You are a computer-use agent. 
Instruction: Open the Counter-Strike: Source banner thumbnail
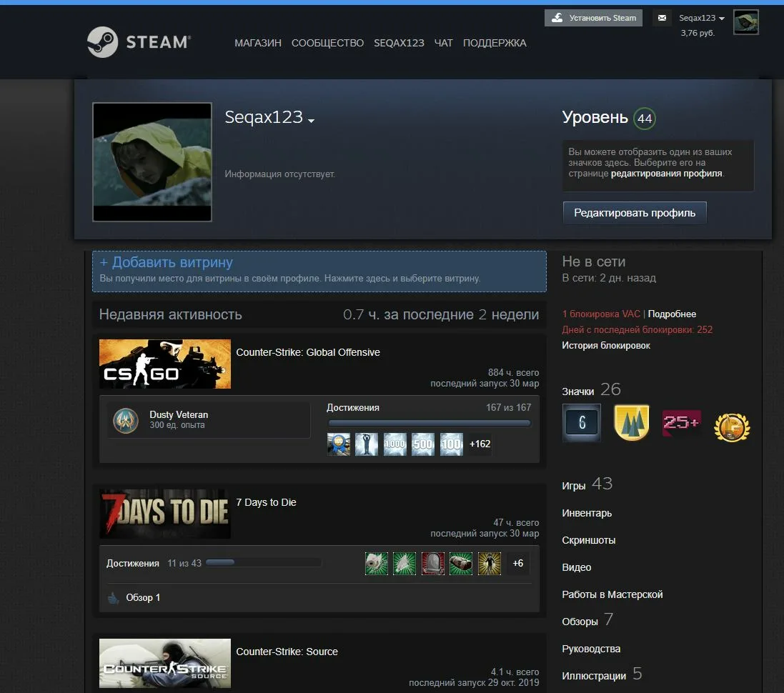click(165, 663)
